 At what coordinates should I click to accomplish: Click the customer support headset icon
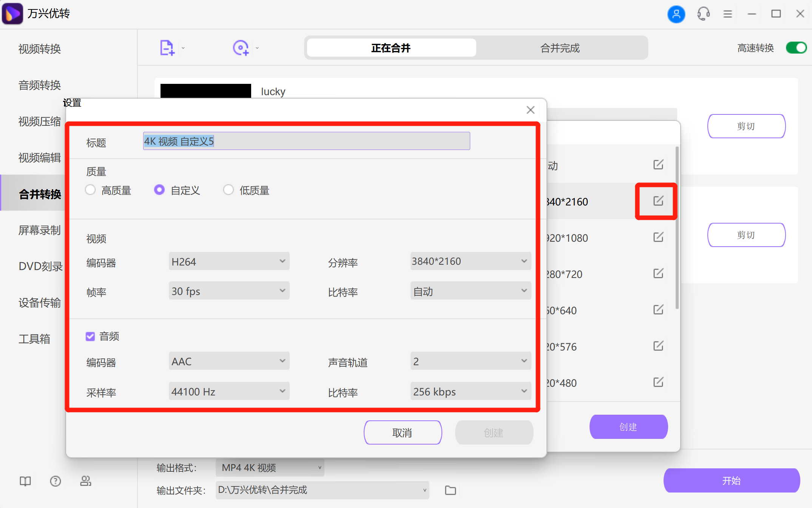(703, 14)
